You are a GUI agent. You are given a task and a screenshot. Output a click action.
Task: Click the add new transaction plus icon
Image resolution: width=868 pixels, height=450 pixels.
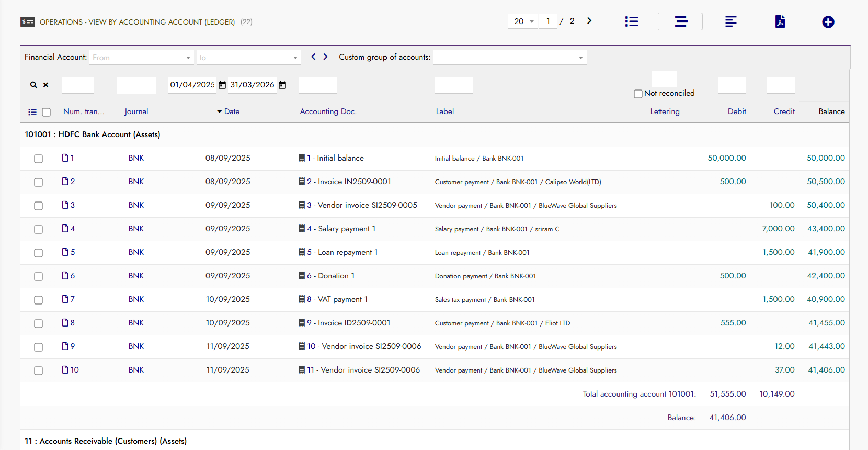point(828,22)
